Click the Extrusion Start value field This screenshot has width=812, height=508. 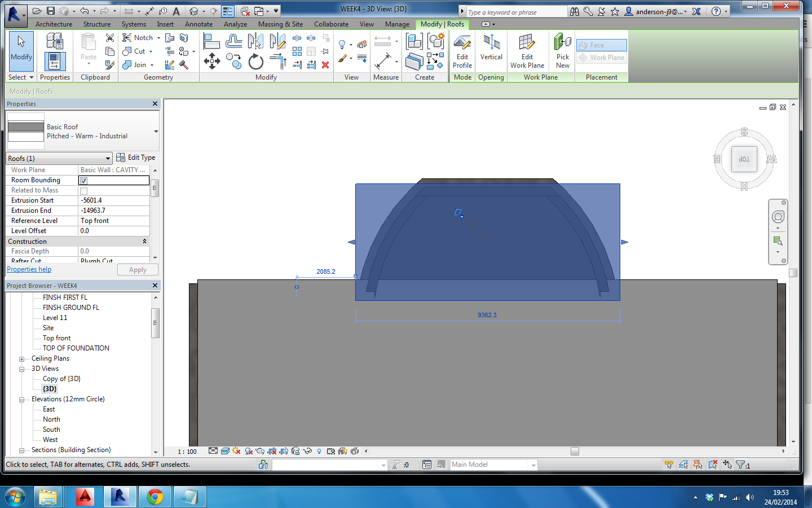pos(113,200)
